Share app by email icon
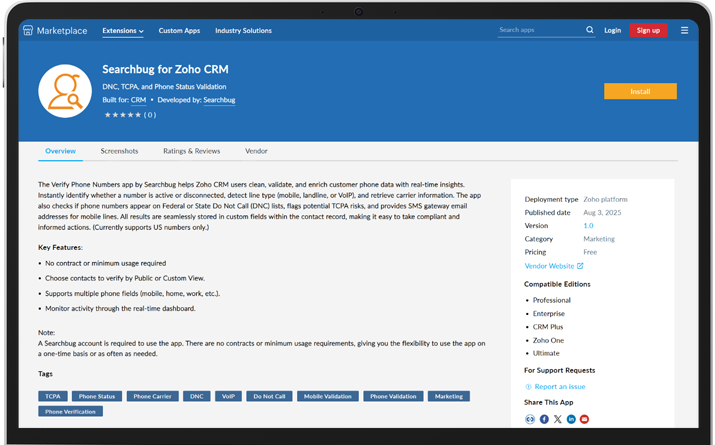This screenshot has width=715, height=445. coord(585,419)
